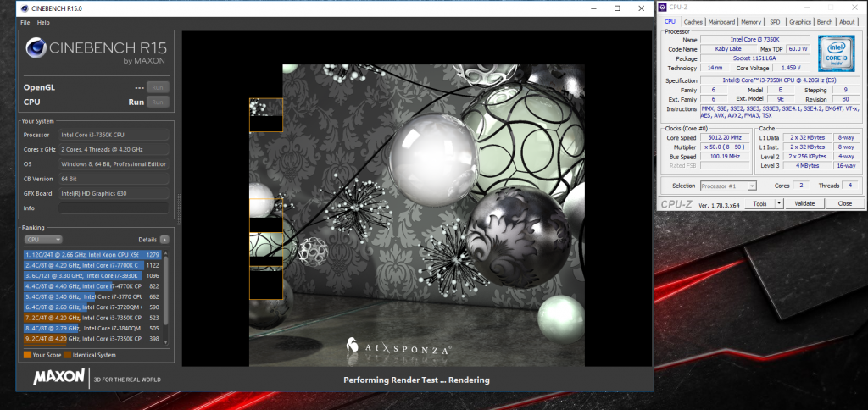Screen dimensions: 868x410
Task: Open the Help menu in Cinebench
Action: coord(43,23)
